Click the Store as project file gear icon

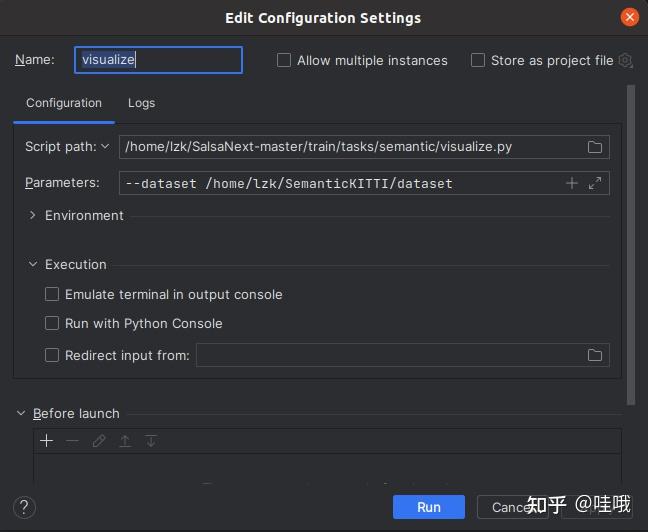click(x=626, y=60)
